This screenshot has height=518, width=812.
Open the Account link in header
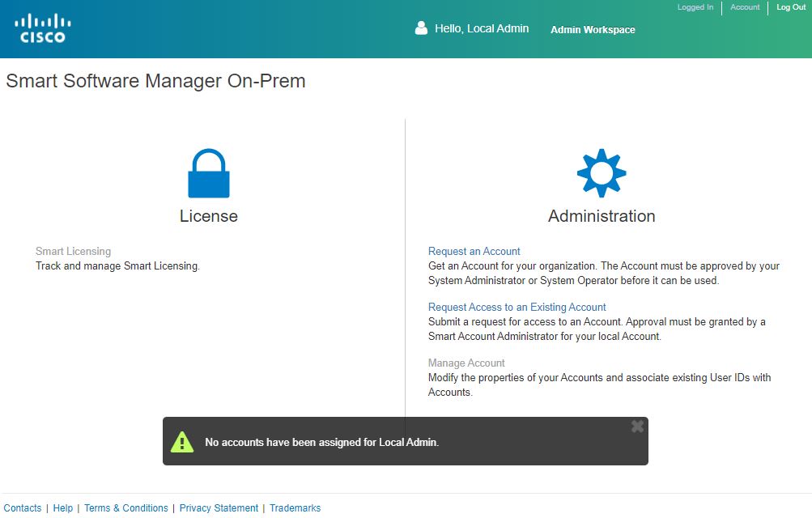pos(745,7)
